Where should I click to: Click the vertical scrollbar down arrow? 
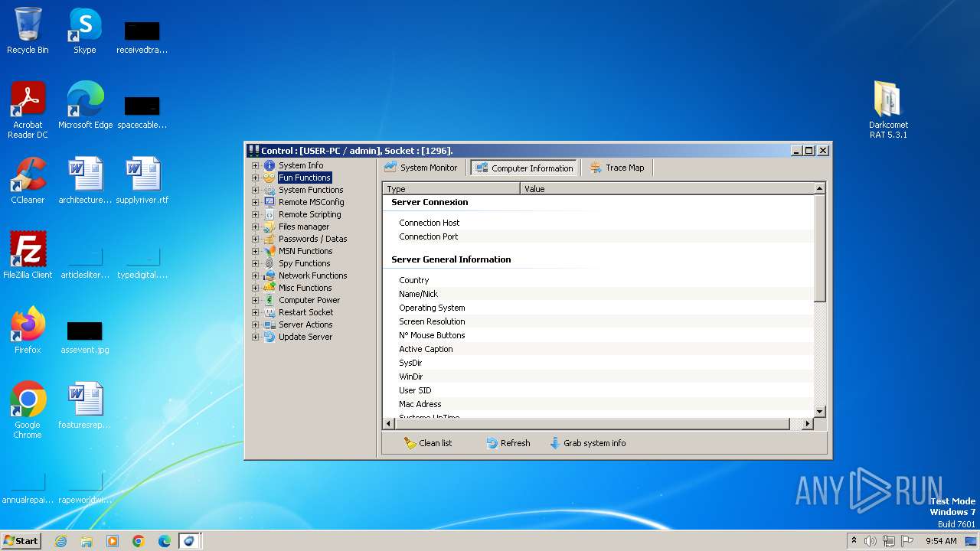819,412
